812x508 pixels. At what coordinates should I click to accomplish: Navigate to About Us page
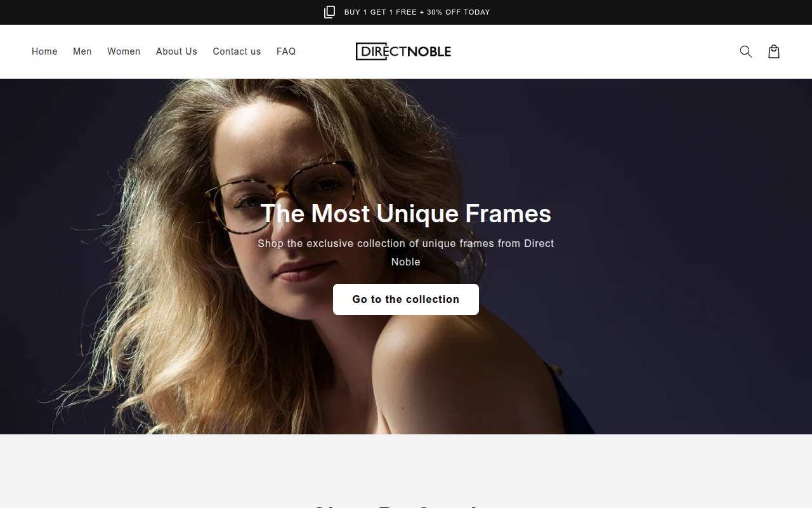point(176,51)
